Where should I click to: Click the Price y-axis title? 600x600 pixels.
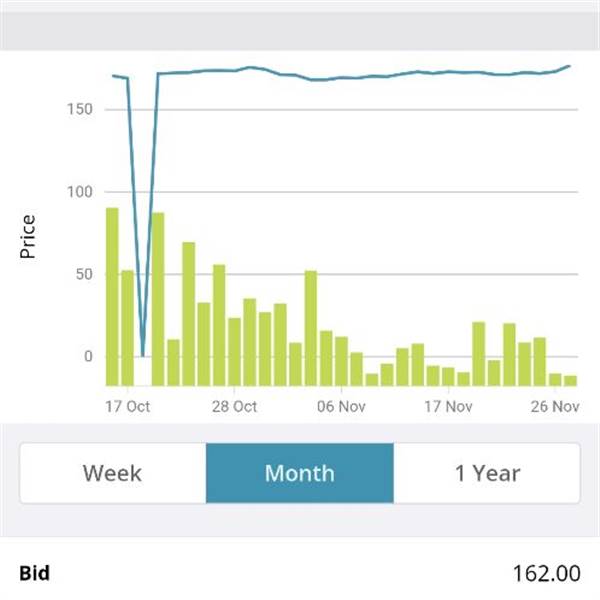28,236
